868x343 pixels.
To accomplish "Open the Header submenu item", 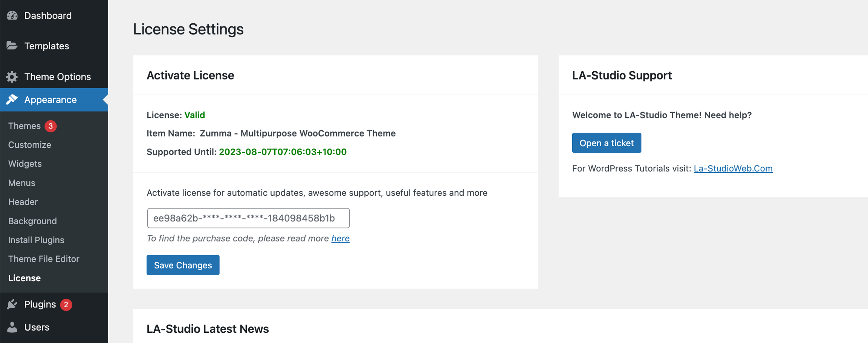I will (23, 202).
